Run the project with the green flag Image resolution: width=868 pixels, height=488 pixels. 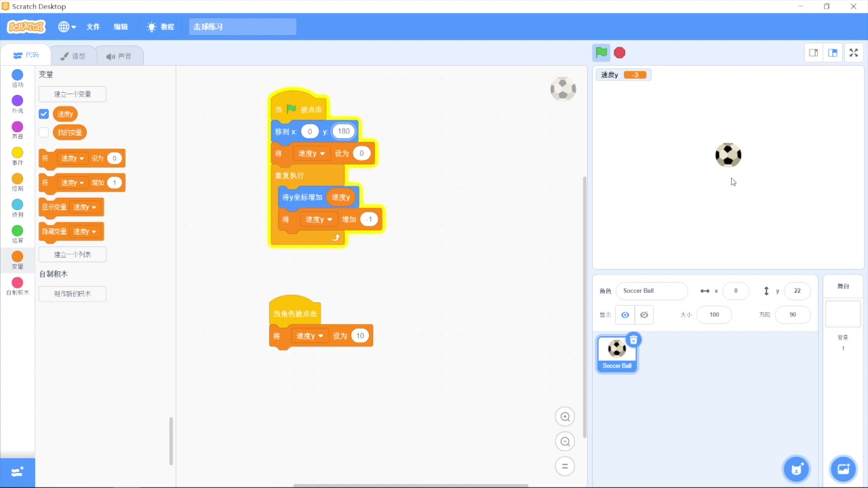point(601,52)
